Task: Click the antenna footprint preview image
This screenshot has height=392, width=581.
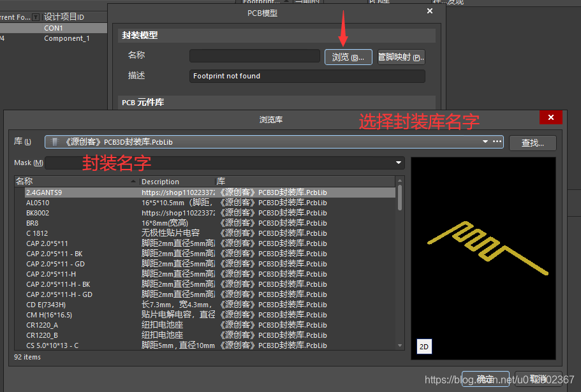Action: [x=487, y=249]
